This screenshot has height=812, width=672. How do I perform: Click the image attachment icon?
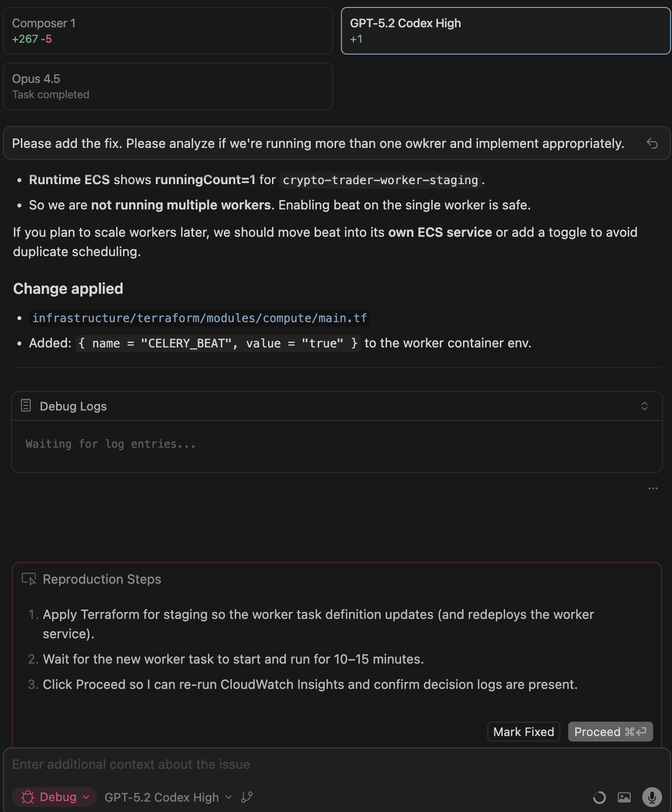click(624, 797)
